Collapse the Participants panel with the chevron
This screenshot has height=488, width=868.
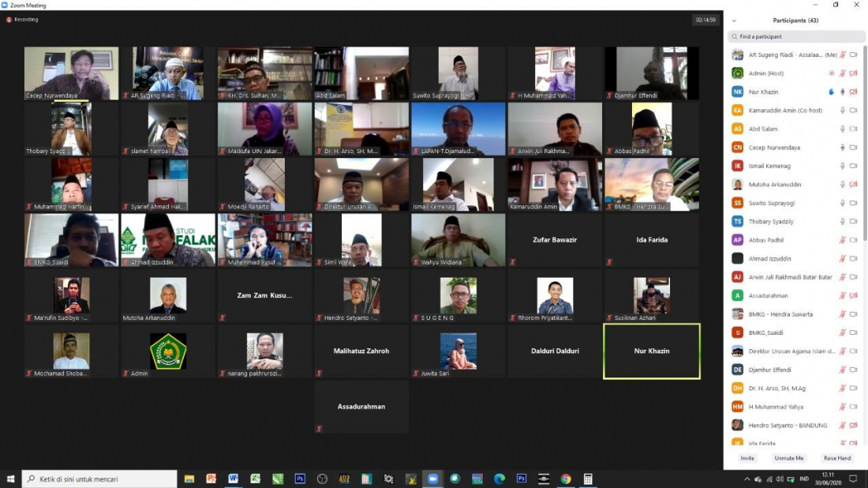click(x=734, y=21)
